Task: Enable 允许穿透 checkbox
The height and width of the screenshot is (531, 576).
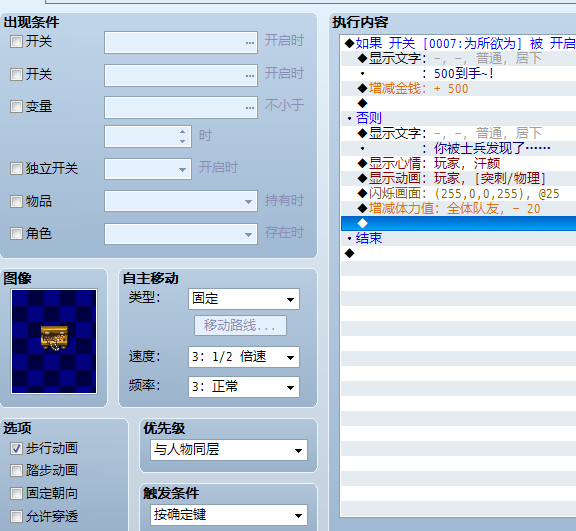Action: [16, 516]
